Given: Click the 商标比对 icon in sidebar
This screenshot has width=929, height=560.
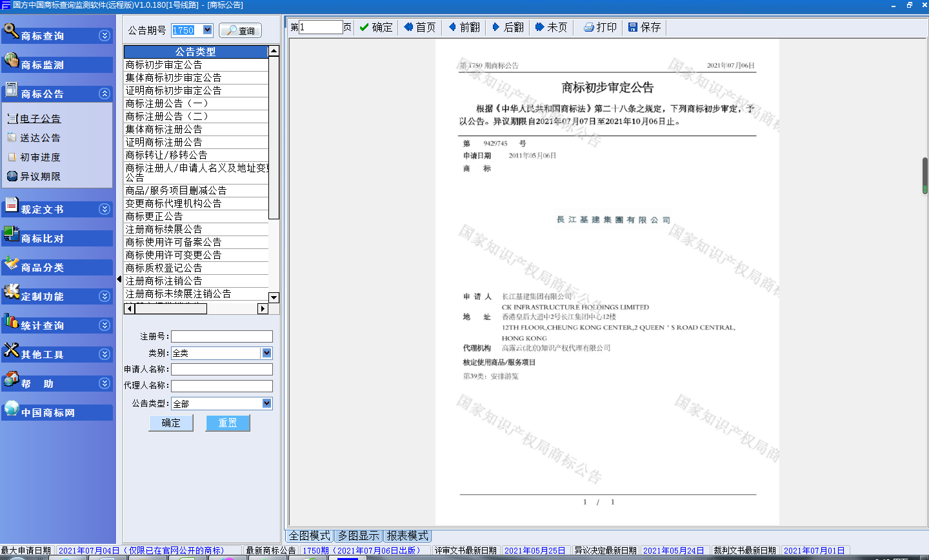Looking at the screenshot, I should pyautogui.click(x=11, y=234).
